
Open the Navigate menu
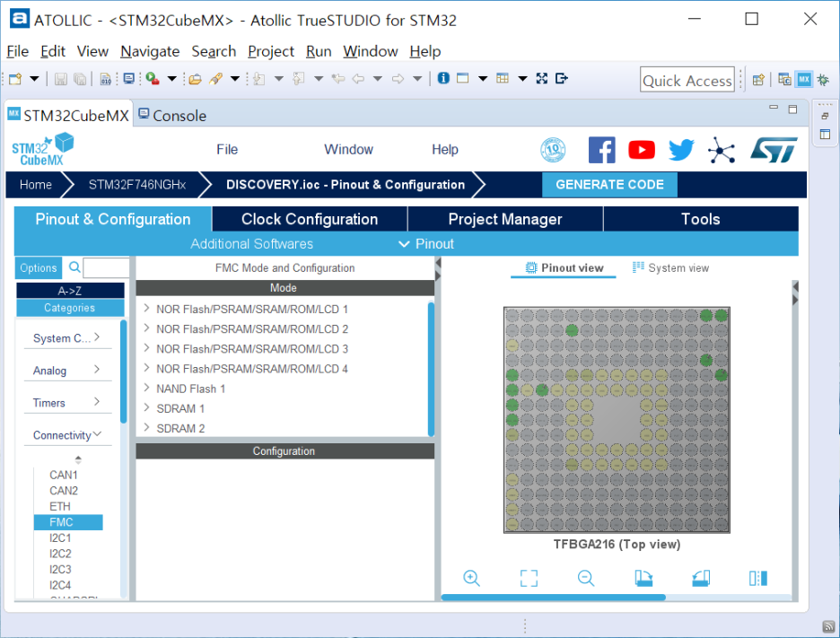[150, 51]
